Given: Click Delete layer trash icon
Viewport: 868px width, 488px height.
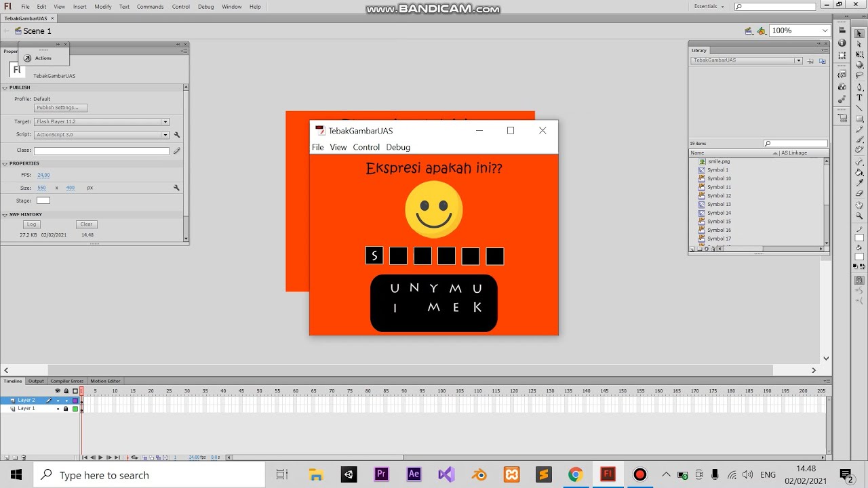Looking at the screenshot, I should pyautogui.click(x=24, y=457).
